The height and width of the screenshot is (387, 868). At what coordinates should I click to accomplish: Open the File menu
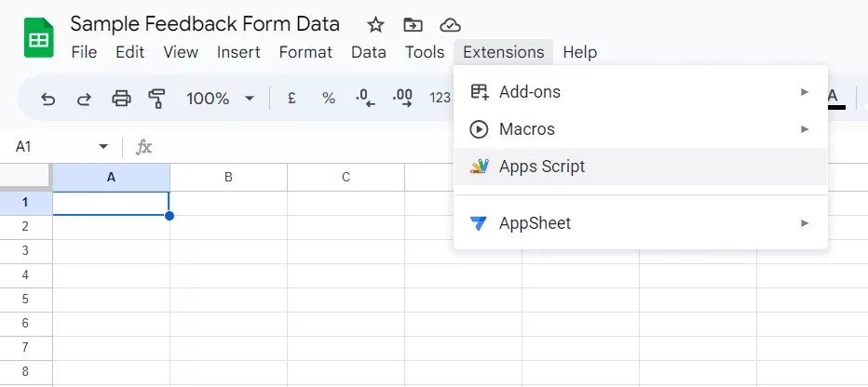pyautogui.click(x=84, y=52)
